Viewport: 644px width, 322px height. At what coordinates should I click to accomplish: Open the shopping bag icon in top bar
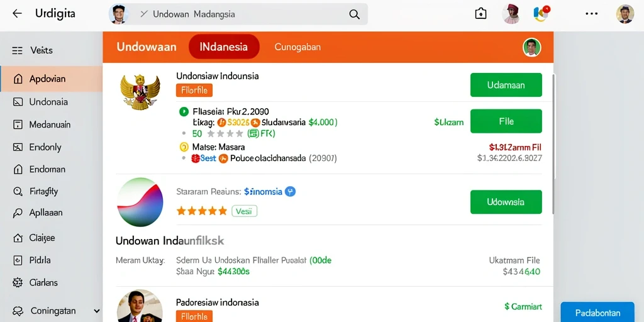pyautogui.click(x=480, y=14)
